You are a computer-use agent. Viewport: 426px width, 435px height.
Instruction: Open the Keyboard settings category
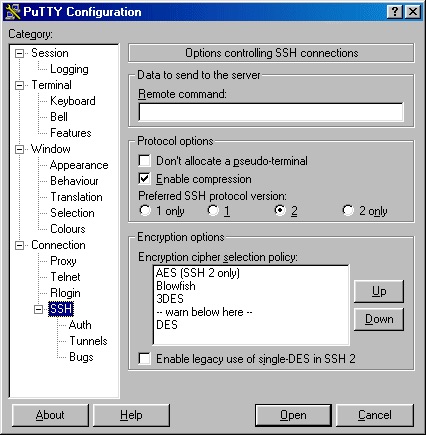click(x=73, y=101)
